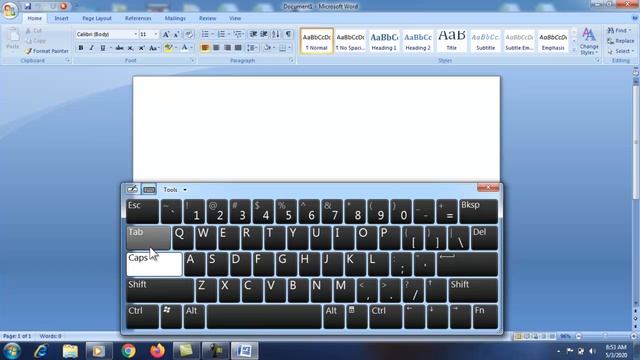This screenshot has height=360, width=640.
Task: Toggle underline formatting
Action: pyautogui.click(x=103, y=48)
